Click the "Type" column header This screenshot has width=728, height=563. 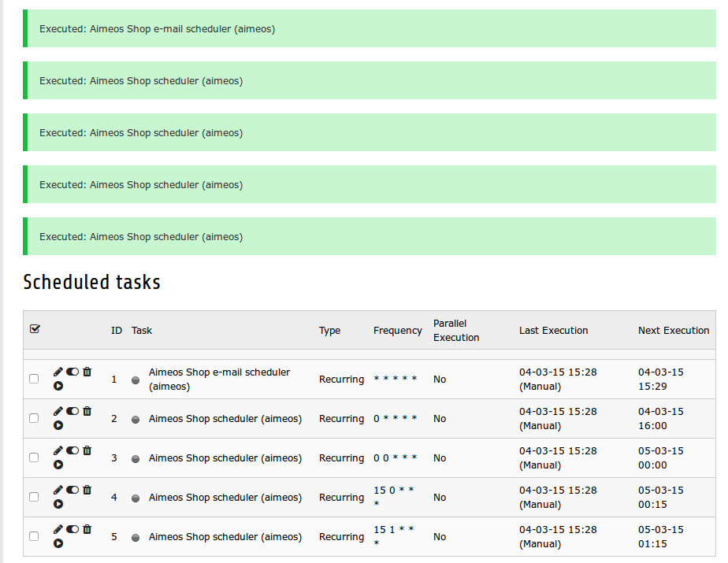(x=329, y=331)
